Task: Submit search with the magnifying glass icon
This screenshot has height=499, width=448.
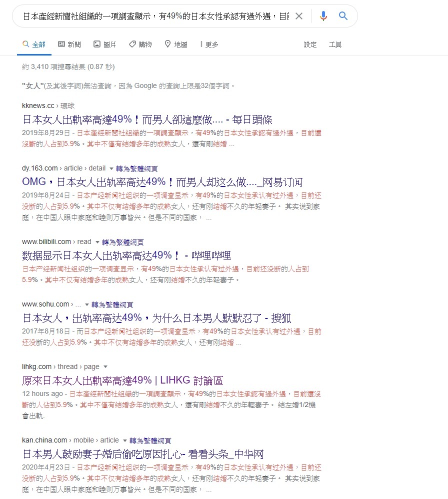Action: point(343,15)
